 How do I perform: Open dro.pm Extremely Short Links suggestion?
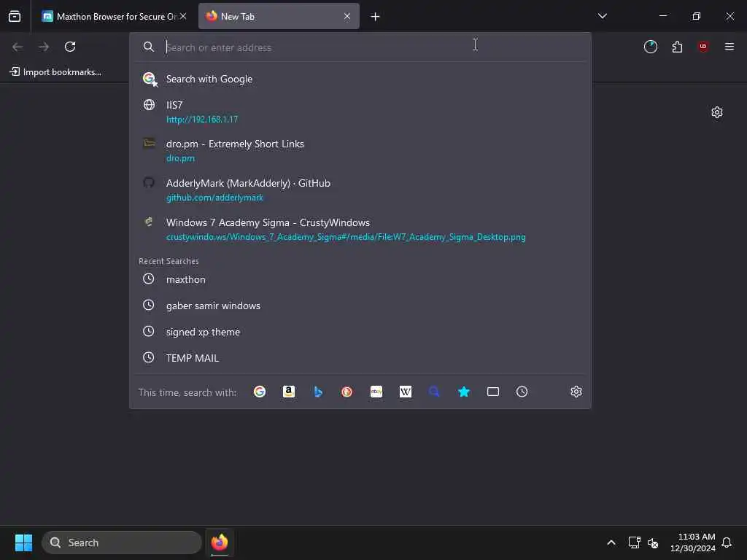(x=360, y=151)
